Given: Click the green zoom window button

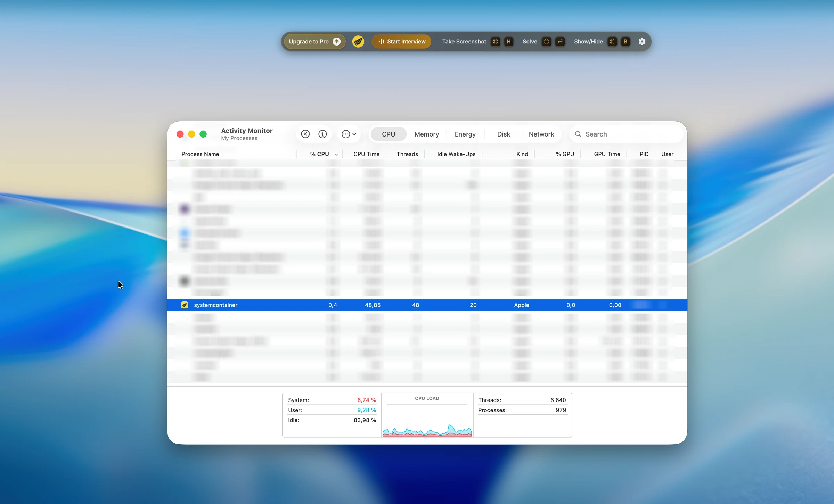Looking at the screenshot, I should (x=203, y=134).
